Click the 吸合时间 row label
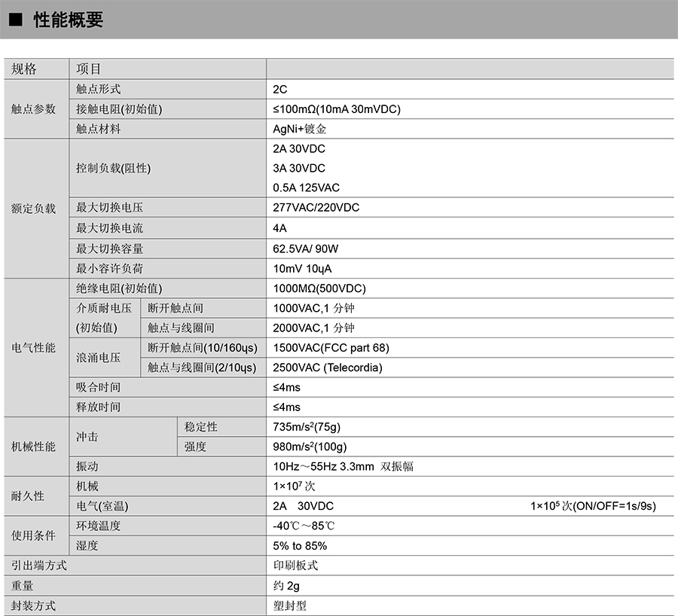The width and height of the screenshot is (678, 616). click(x=98, y=387)
